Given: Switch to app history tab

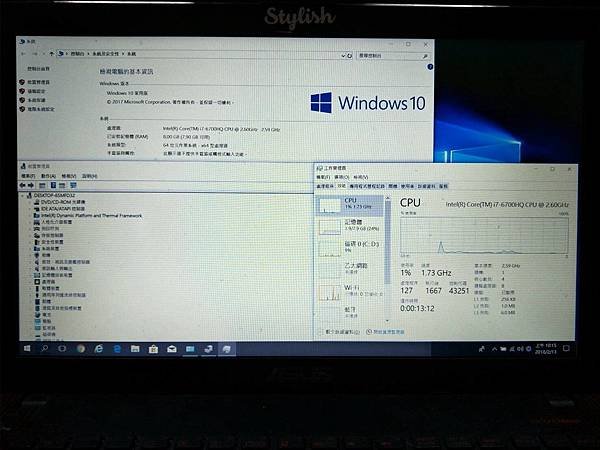Looking at the screenshot, I should click(367, 186).
